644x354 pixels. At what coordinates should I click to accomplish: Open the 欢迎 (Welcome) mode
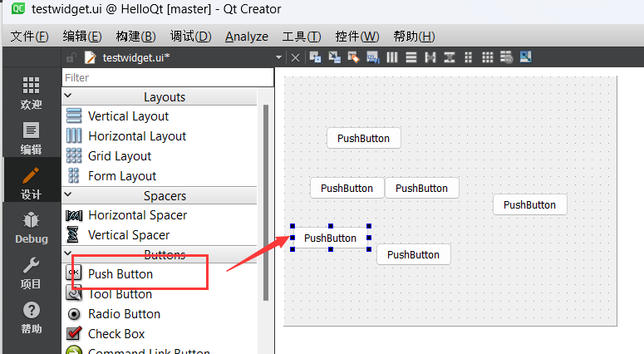click(x=32, y=93)
